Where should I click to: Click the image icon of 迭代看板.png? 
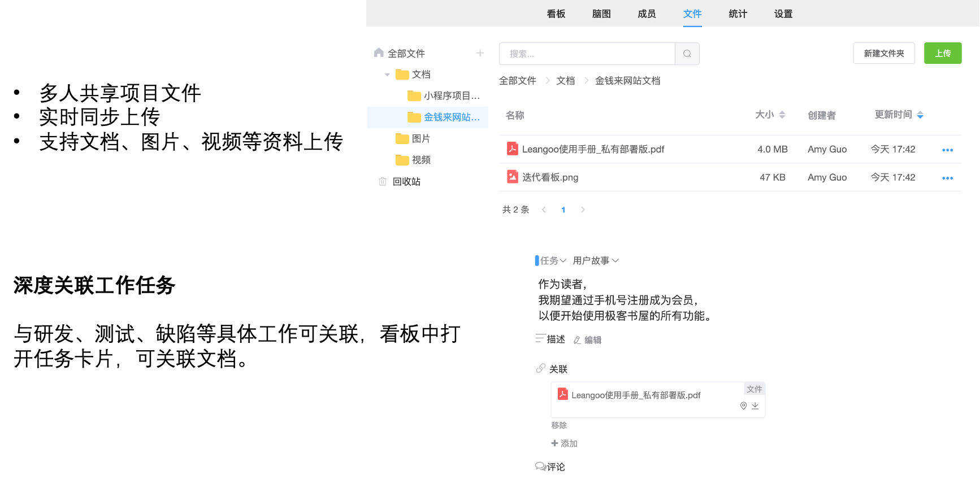click(x=512, y=177)
